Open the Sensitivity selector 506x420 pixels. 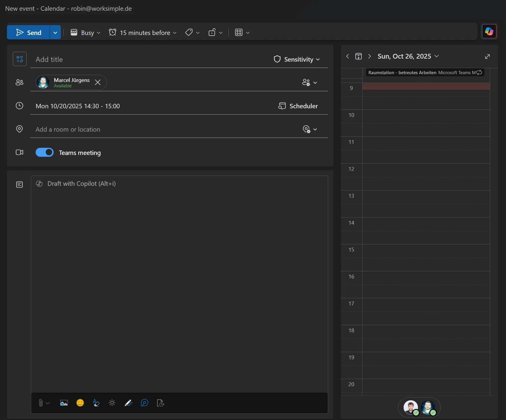coord(297,59)
